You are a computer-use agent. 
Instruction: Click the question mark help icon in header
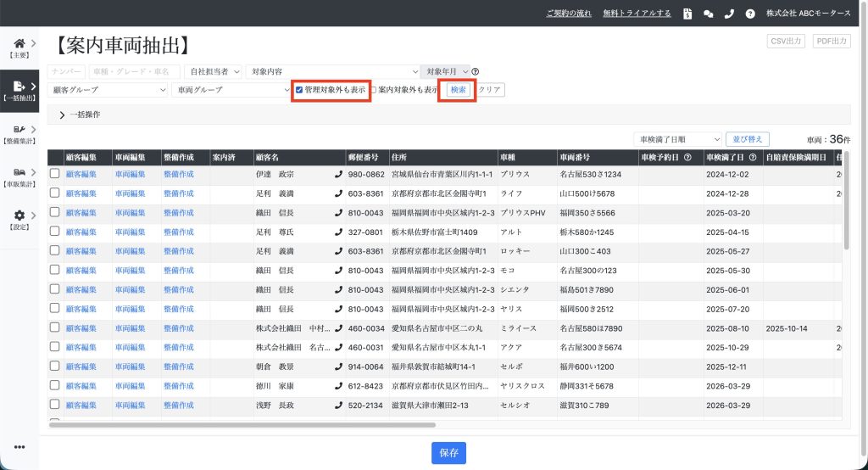(x=750, y=14)
